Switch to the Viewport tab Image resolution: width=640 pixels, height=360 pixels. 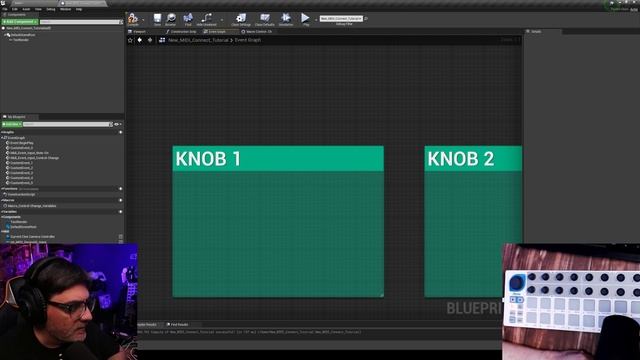(x=138, y=31)
